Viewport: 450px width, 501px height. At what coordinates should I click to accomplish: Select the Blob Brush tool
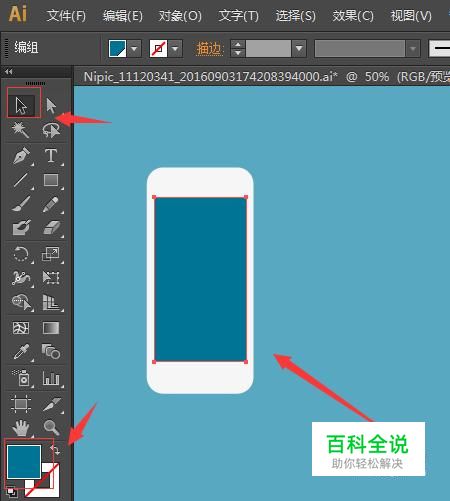[x=21, y=228]
